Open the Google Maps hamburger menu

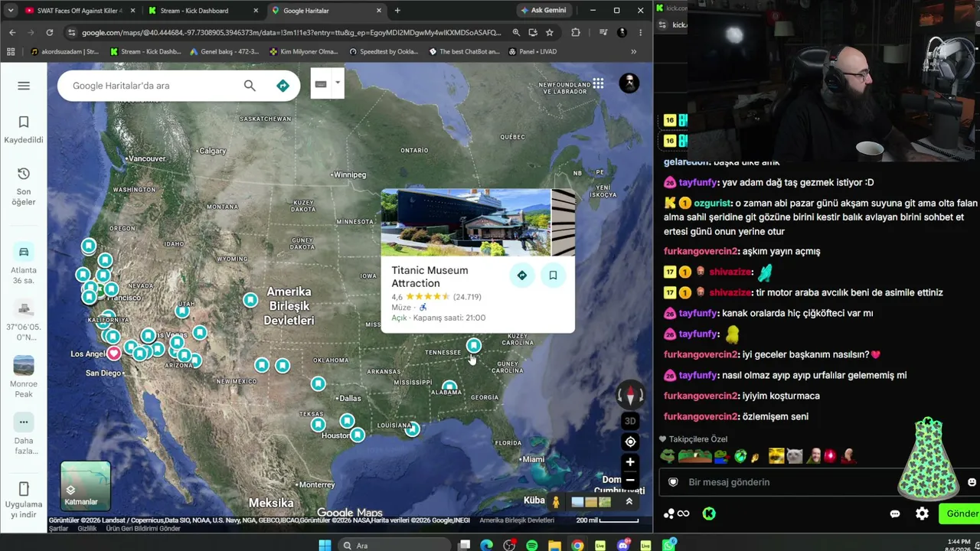tap(24, 86)
